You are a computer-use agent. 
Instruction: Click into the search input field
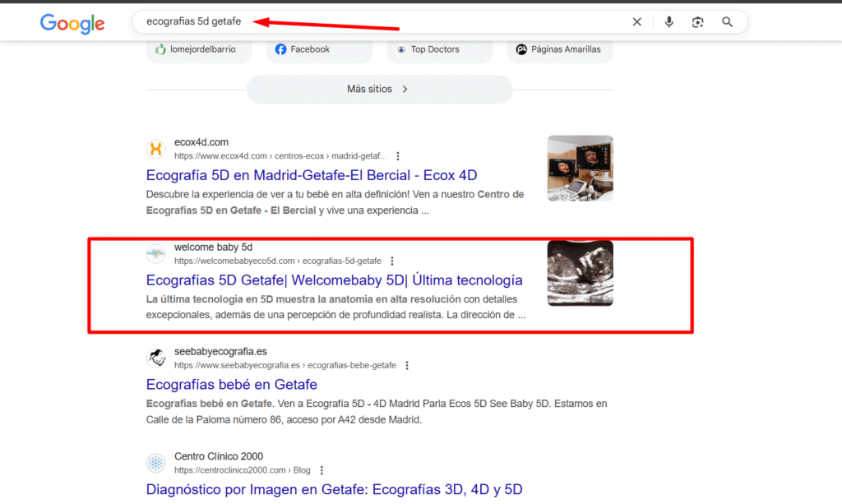[x=370, y=22]
